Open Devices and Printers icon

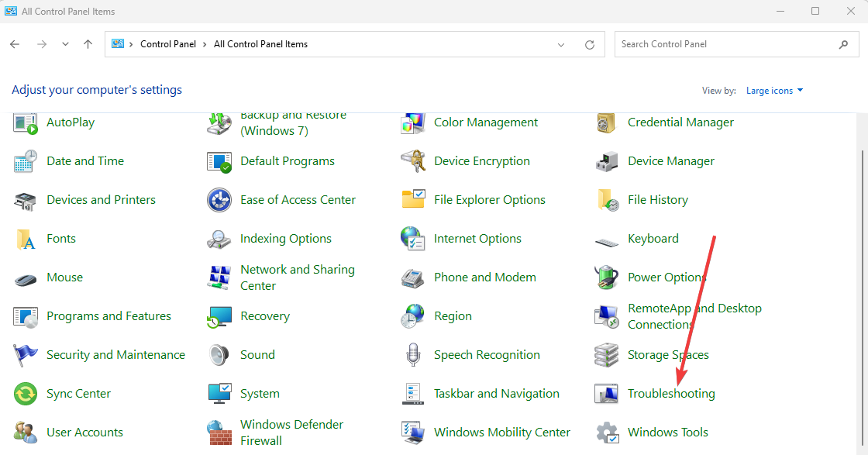coord(25,201)
